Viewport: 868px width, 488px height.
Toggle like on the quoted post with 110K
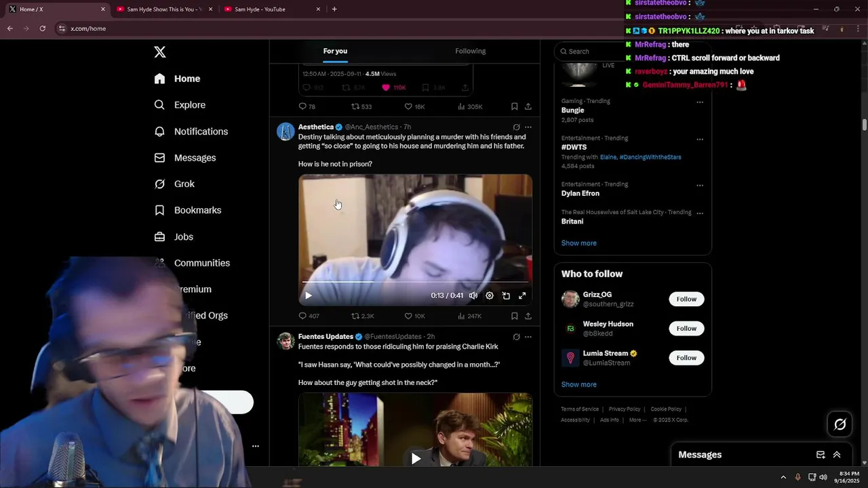click(393, 87)
